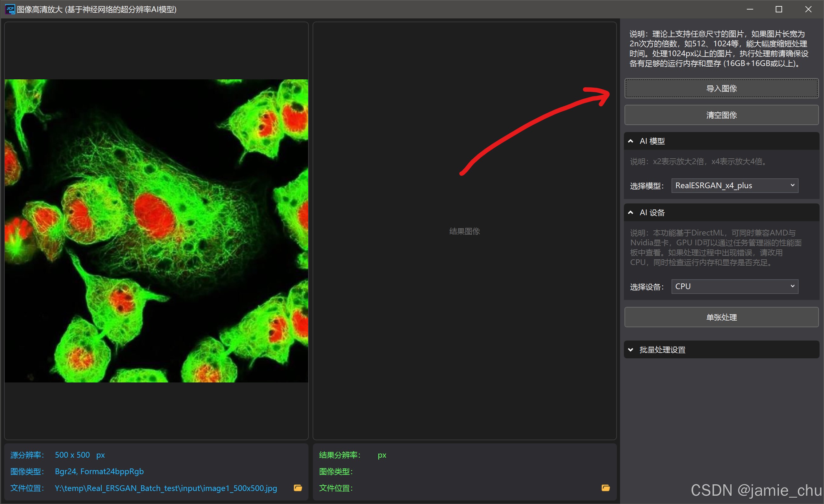Open source file location folder icon
Screen dimensions: 824x504
[x=298, y=488]
